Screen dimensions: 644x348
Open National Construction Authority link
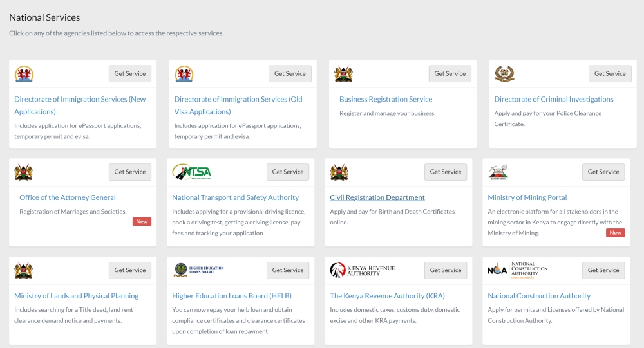pyautogui.click(x=539, y=296)
